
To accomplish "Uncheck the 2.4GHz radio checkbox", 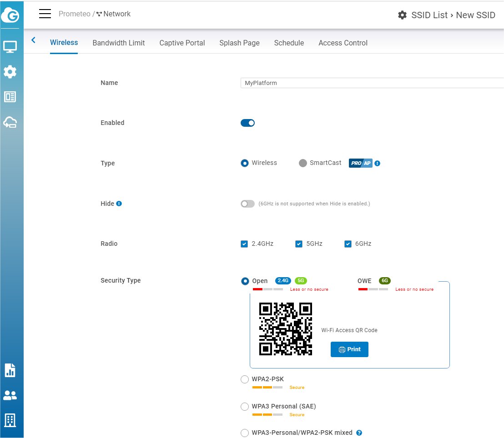I will click(244, 244).
